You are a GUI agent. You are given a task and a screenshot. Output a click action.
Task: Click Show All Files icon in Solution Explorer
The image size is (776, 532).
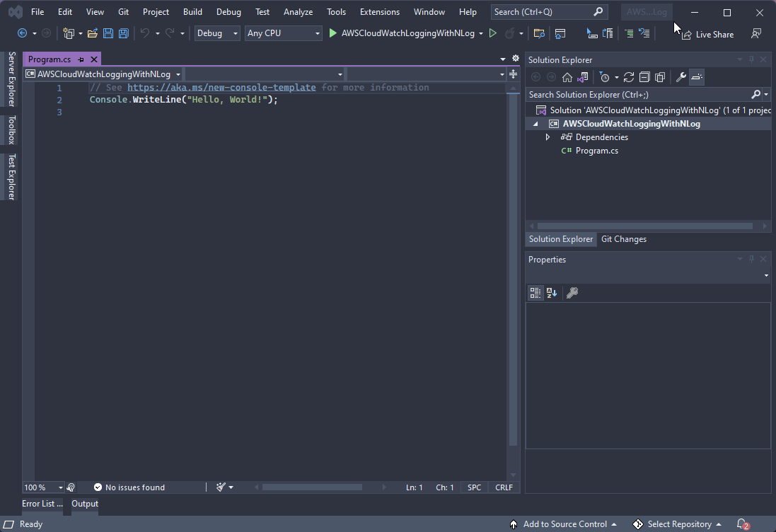(660, 77)
